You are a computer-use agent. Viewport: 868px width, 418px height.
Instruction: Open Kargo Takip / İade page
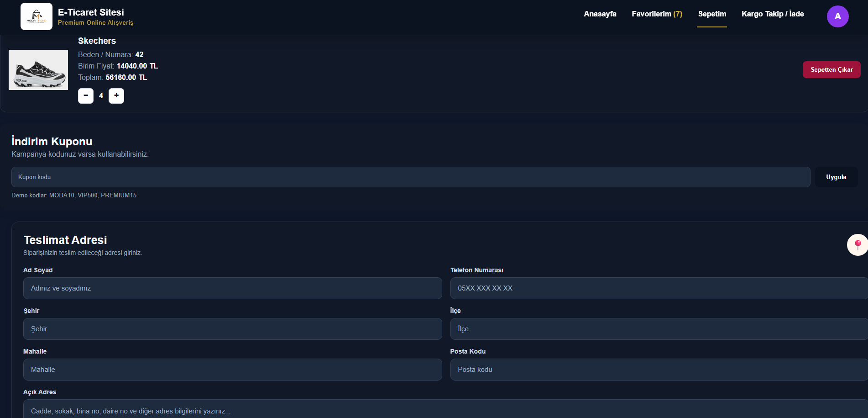point(773,14)
